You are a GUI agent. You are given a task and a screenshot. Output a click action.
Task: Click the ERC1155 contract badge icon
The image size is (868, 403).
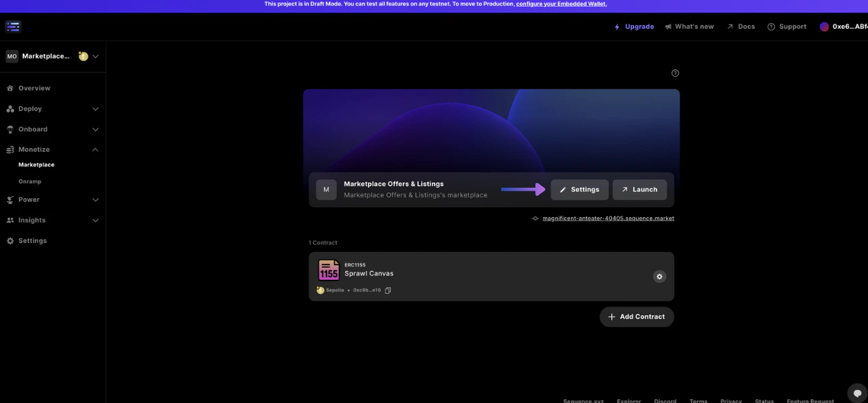(329, 270)
